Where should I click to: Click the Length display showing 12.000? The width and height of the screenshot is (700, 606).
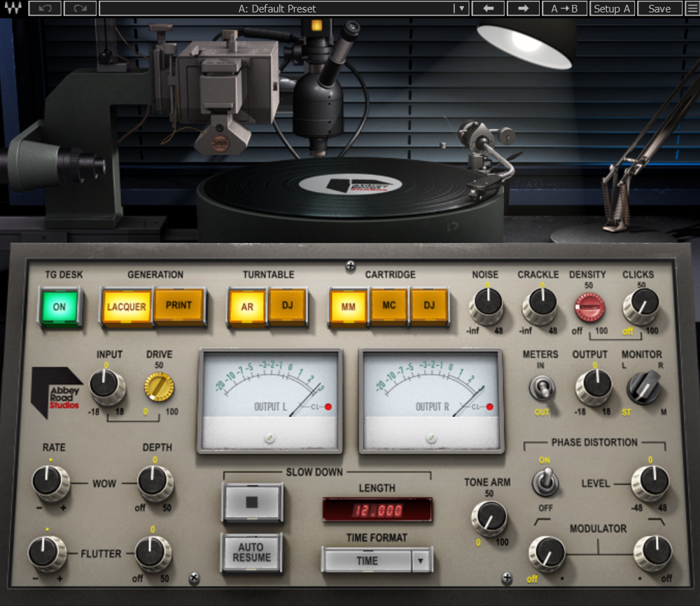click(377, 509)
